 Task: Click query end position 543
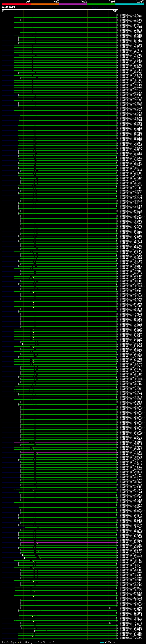point(115,11)
